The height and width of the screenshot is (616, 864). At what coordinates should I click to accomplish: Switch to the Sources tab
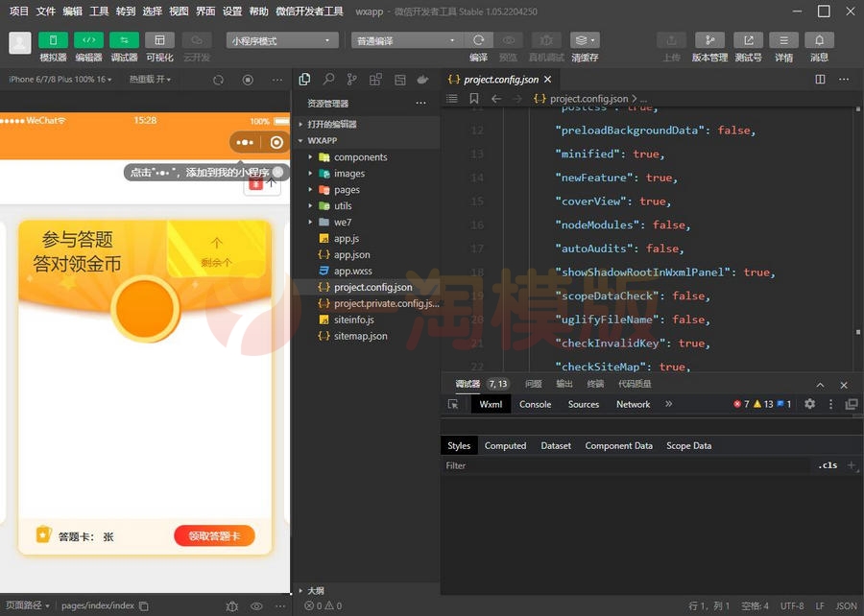point(584,404)
